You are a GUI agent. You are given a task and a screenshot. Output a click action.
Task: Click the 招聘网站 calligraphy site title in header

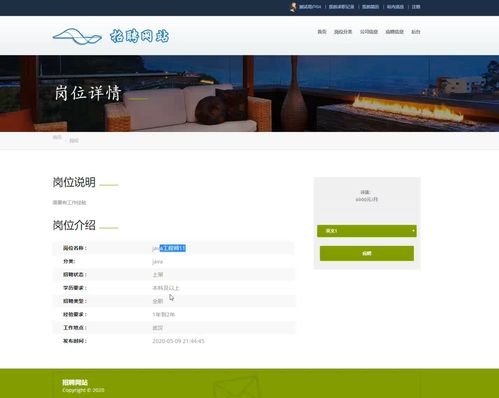[x=140, y=36]
